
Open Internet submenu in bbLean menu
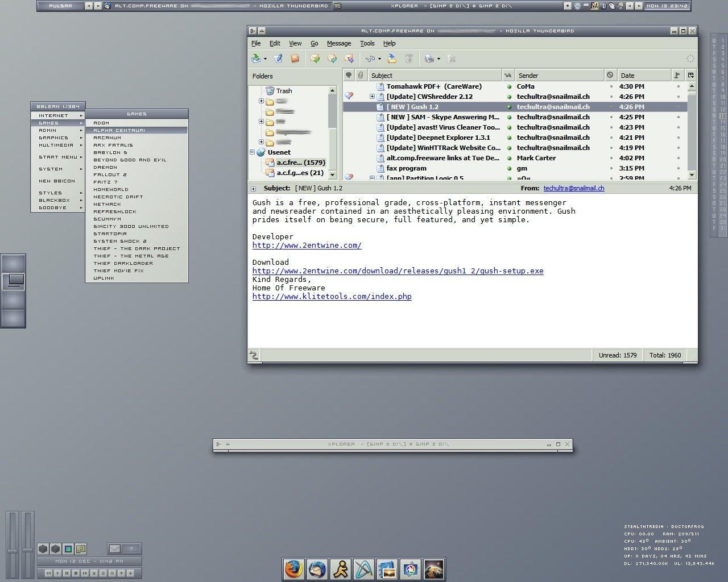pos(57,115)
